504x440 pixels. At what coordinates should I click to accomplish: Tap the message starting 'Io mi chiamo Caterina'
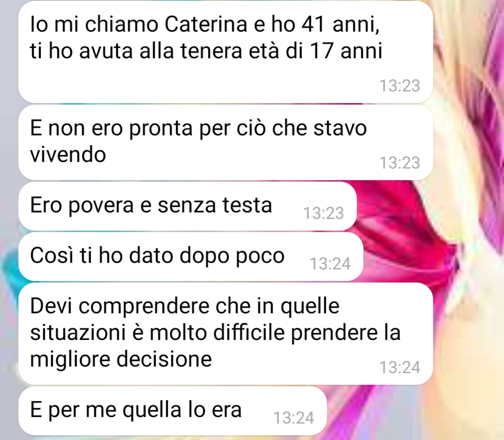[x=226, y=52]
